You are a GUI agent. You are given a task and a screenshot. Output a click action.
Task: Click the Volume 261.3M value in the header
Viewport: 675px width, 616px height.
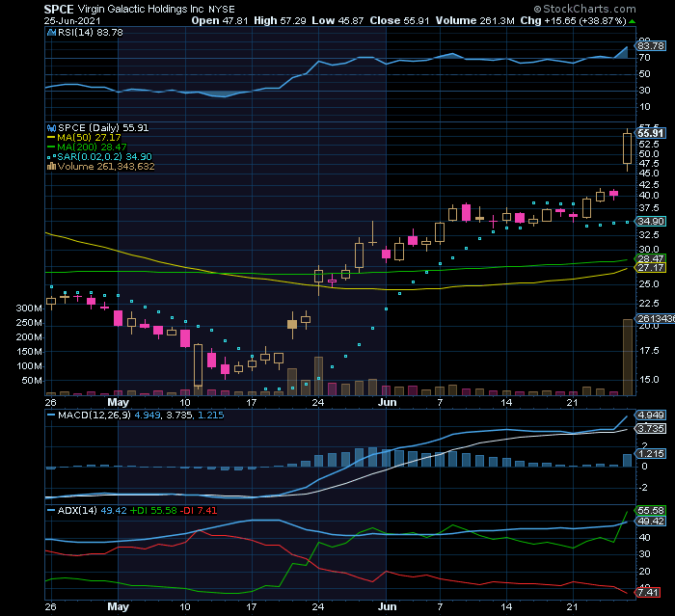click(x=474, y=20)
